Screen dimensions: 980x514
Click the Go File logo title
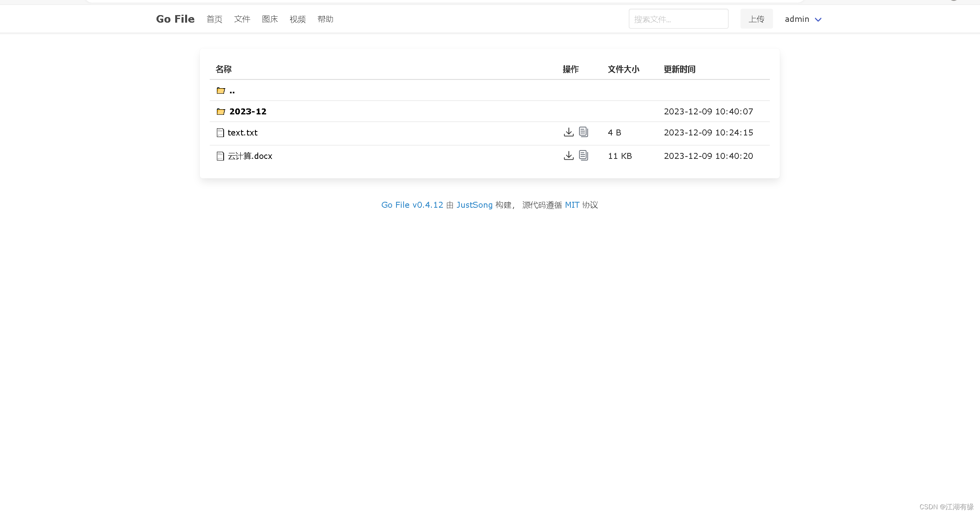click(175, 19)
